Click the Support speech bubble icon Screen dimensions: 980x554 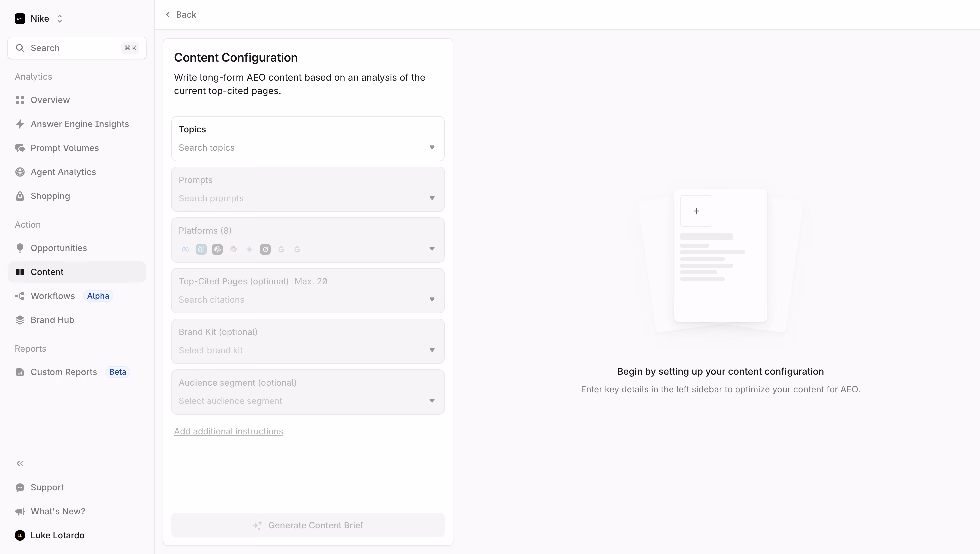click(x=20, y=487)
